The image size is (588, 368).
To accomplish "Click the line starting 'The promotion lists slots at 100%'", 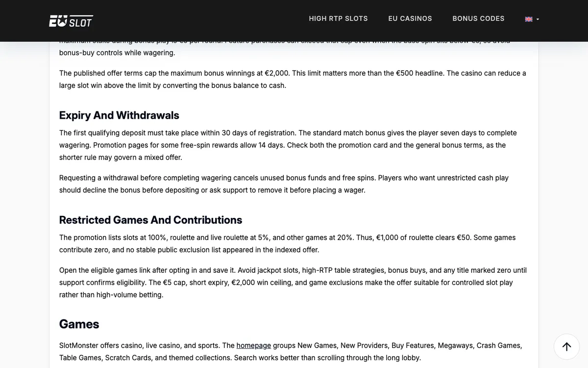I will pos(288,237).
